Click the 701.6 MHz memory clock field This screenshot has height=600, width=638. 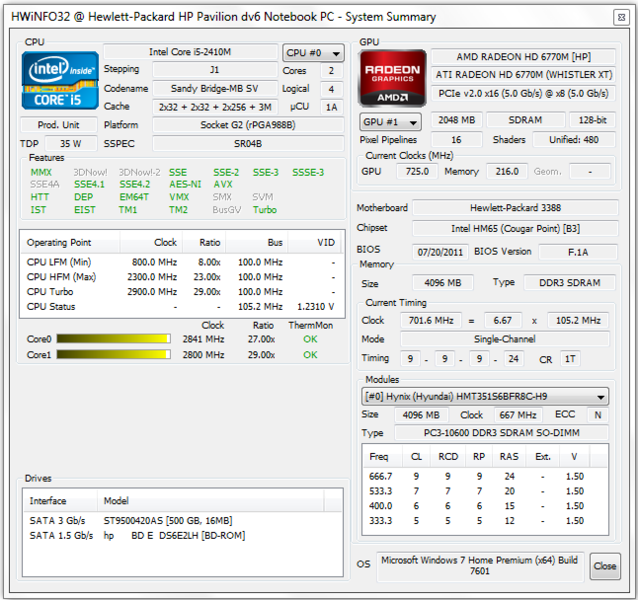click(431, 321)
